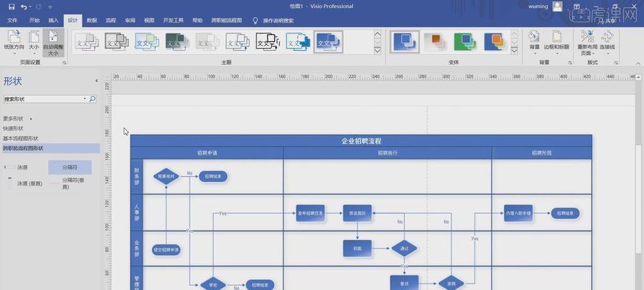The height and width of the screenshot is (290, 644).
Task: Switch to the 插入 insert tab
Action: coord(54,20)
